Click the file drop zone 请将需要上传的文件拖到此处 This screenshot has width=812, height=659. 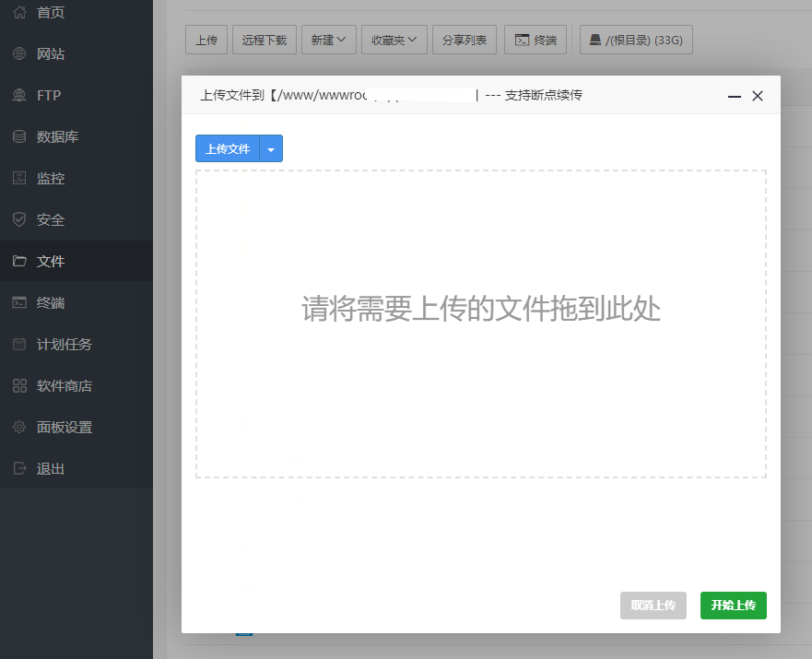click(x=480, y=324)
